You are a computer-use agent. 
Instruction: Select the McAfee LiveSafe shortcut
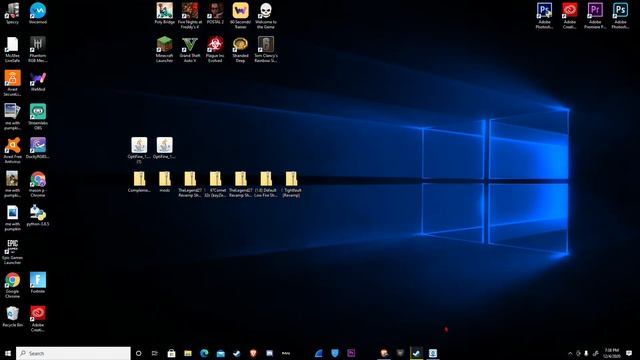click(x=12, y=49)
